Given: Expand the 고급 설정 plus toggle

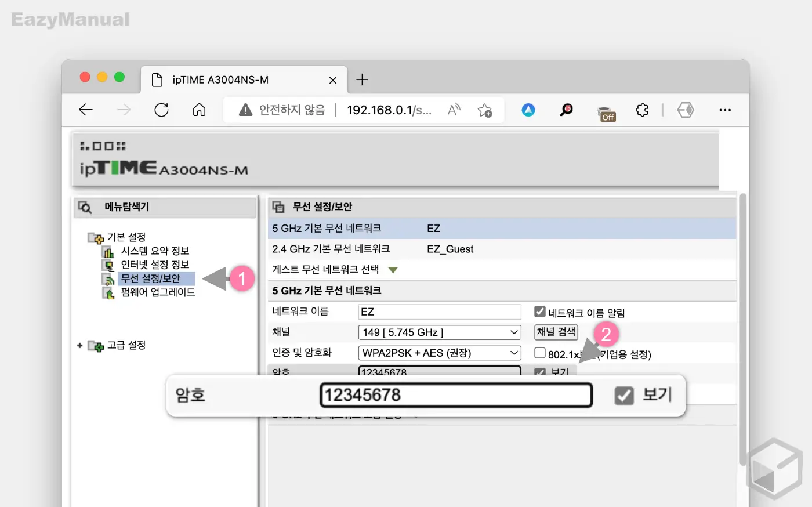Looking at the screenshot, I should (80, 346).
